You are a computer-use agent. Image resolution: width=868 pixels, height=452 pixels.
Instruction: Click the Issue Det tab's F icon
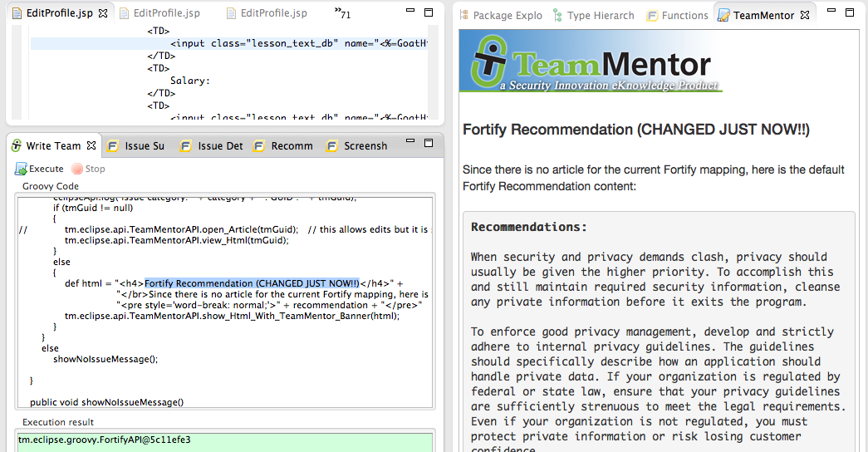point(186,146)
